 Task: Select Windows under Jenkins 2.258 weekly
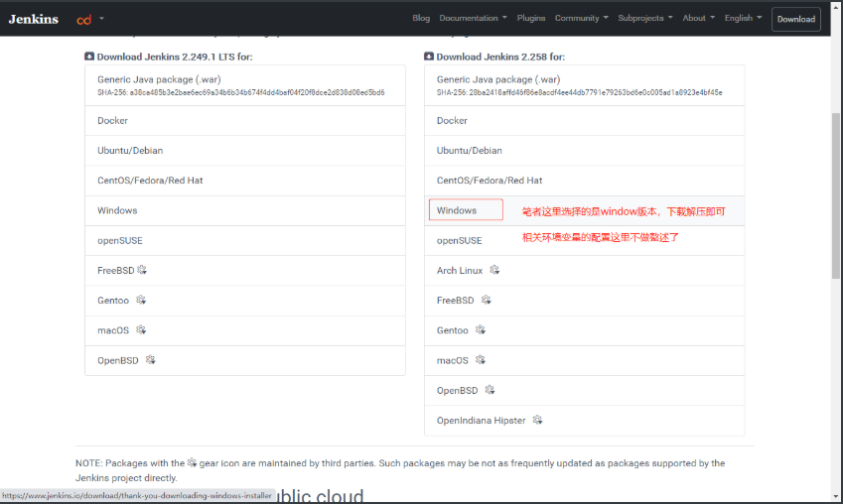click(x=585, y=211)
